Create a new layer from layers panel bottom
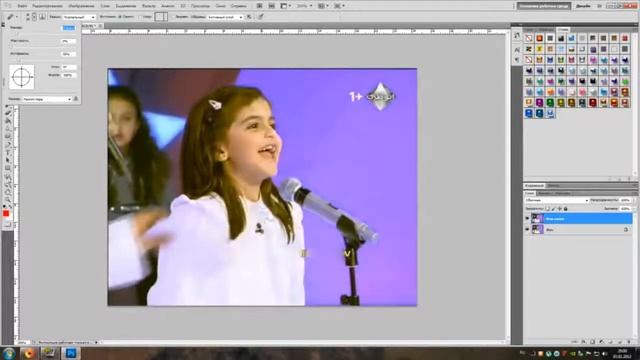Image resolution: width=640 pixels, height=360 pixels. click(x=620, y=342)
